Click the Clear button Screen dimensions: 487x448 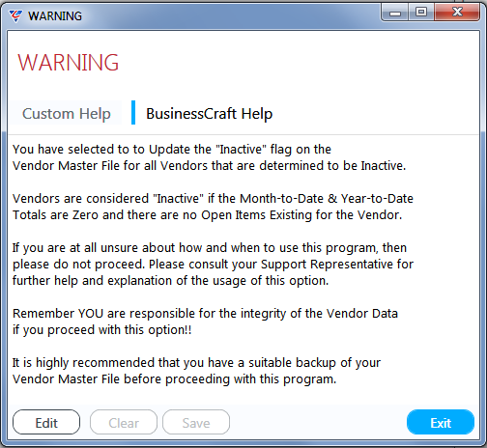click(124, 422)
